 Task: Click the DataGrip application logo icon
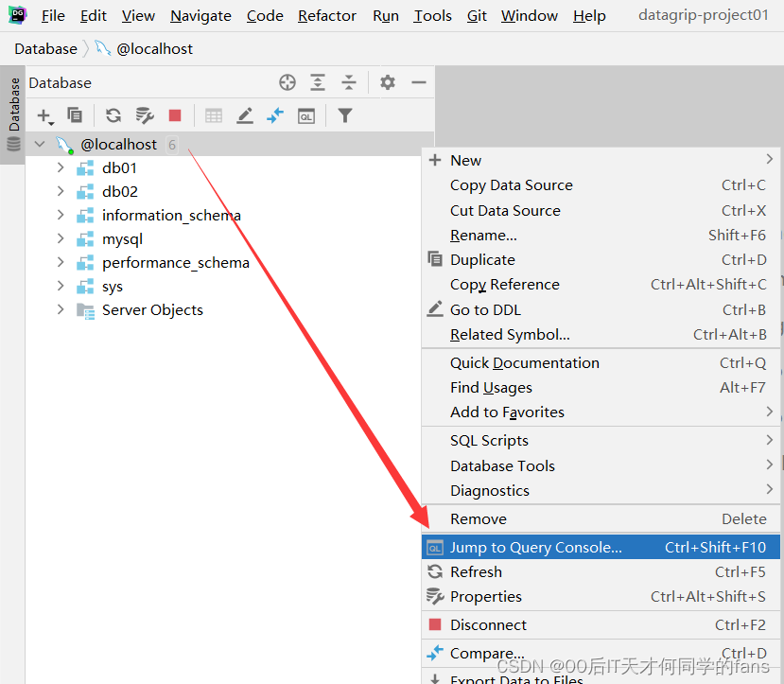tap(18, 15)
